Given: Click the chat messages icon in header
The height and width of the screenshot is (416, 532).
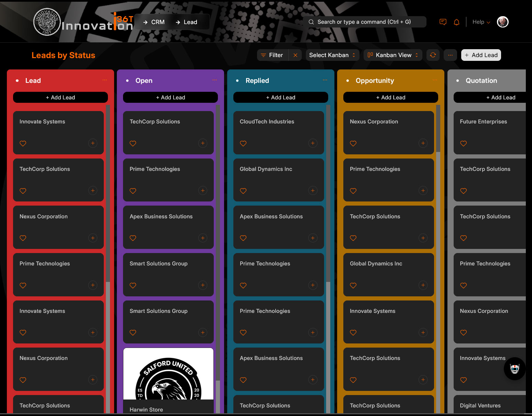Looking at the screenshot, I should pos(443,22).
